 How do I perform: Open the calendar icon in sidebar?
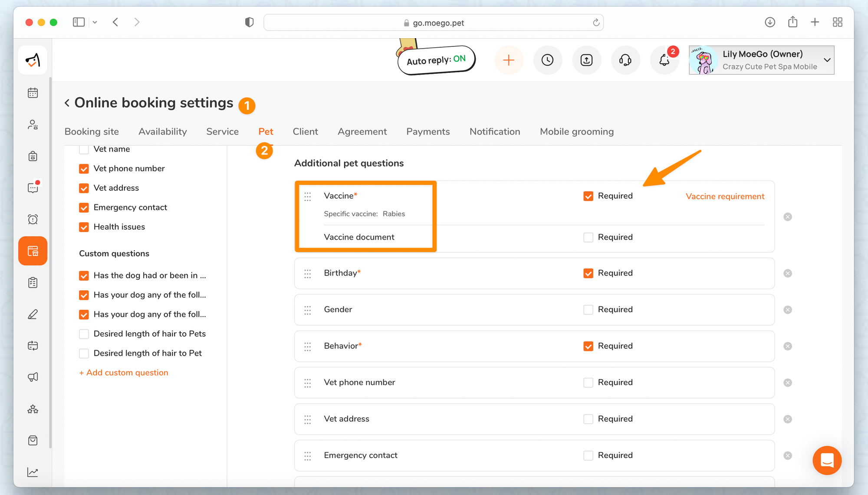tap(33, 93)
